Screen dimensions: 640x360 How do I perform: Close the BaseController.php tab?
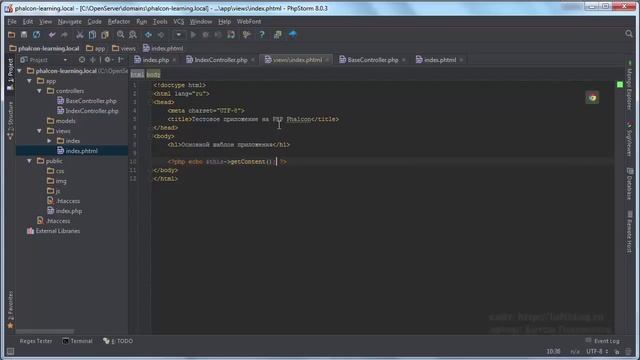tap(404, 60)
